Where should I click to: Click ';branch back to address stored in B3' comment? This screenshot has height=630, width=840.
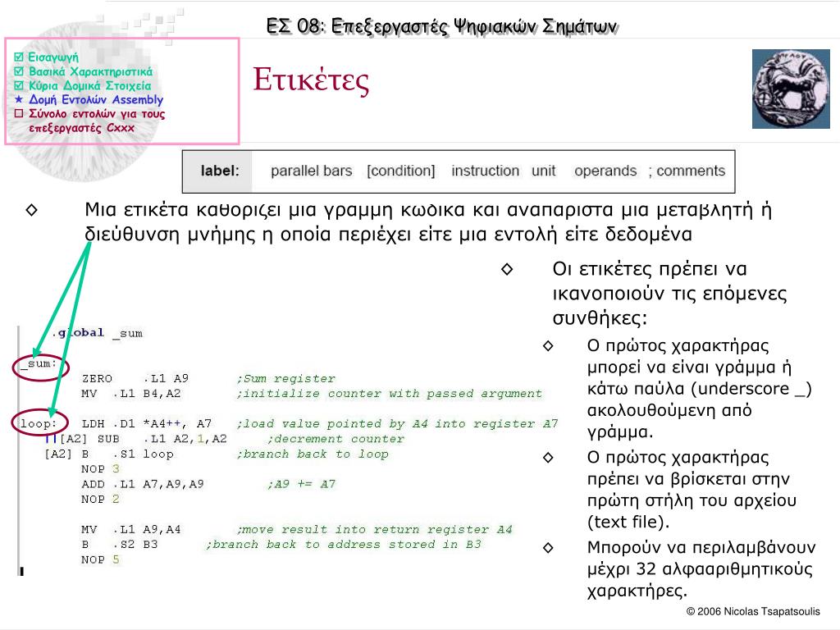tap(344, 545)
